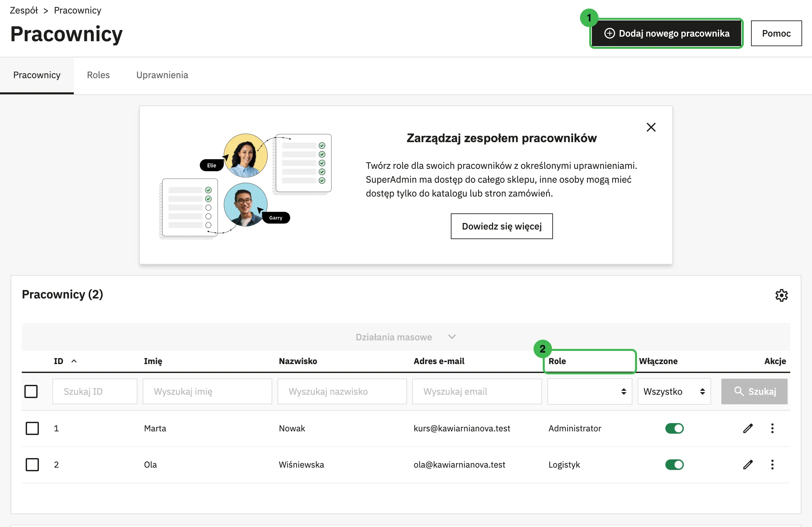
Task: Open the Pomoc help button
Action: pyautogui.click(x=776, y=33)
